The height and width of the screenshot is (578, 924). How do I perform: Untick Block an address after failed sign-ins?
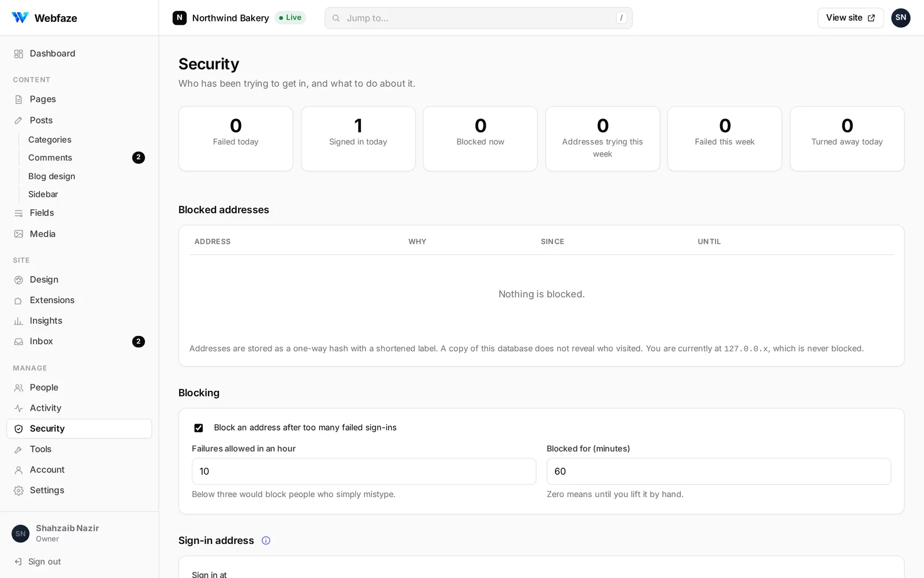tap(199, 428)
